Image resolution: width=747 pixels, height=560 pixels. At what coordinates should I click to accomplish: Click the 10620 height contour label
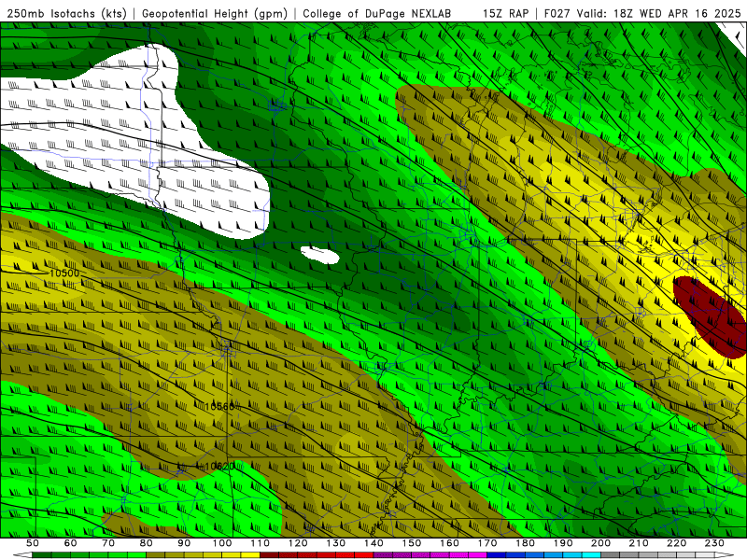click(x=219, y=466)
